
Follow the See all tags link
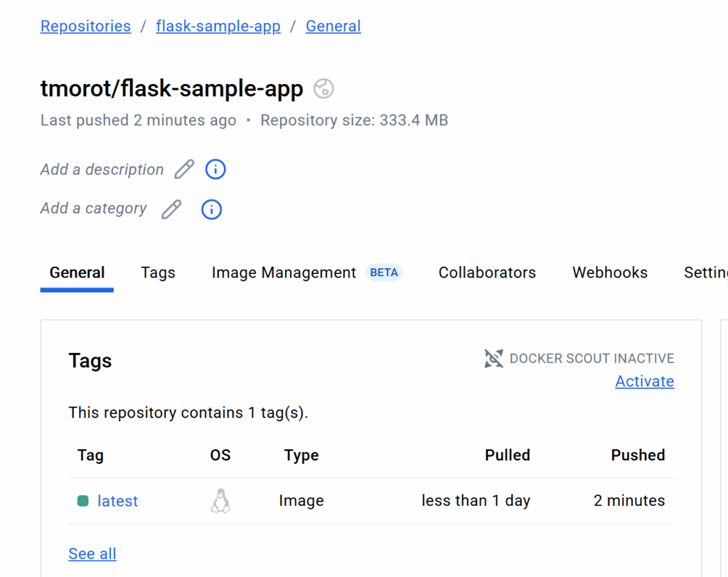tap(92, 554)
